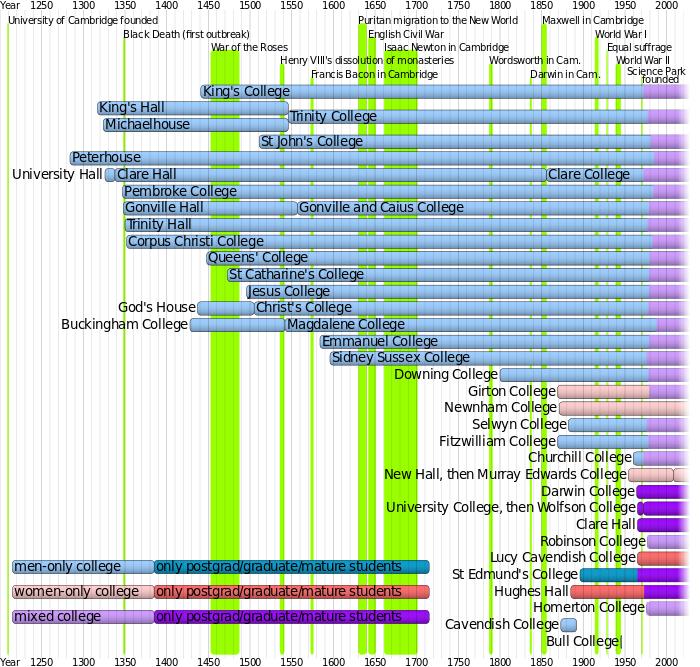Select the Hughes Hall red bar
This screenshot has height=667, width=700.
click(x=607, y=591)
